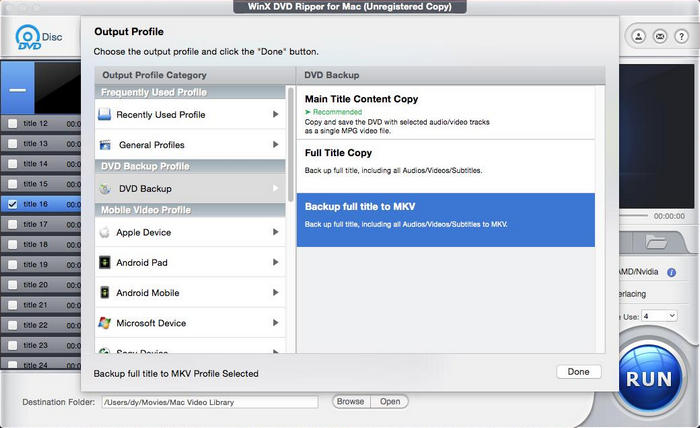Check the title 20 checkbox
This screenshot has height=428, width=700.
point(12,285)
